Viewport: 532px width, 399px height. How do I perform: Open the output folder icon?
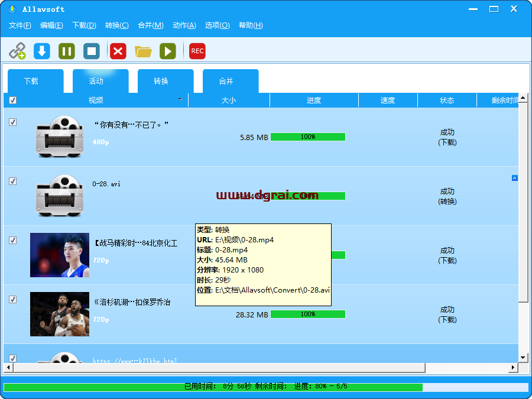point(143,51)
